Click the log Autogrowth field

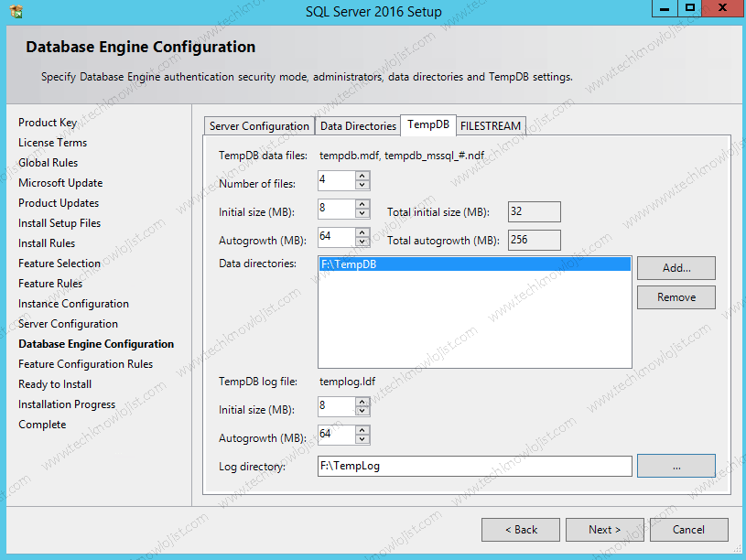pos(336,435)
